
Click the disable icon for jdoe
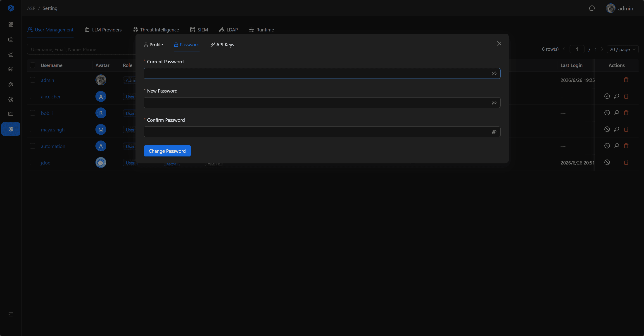(607, 162)
